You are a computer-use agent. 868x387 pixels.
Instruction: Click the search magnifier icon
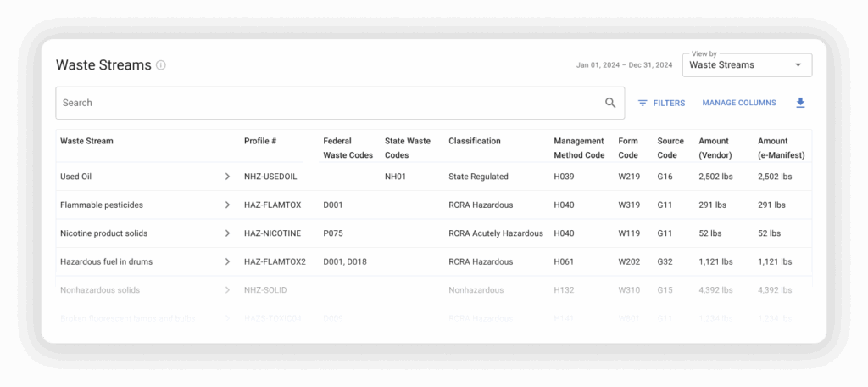(610, 103)
